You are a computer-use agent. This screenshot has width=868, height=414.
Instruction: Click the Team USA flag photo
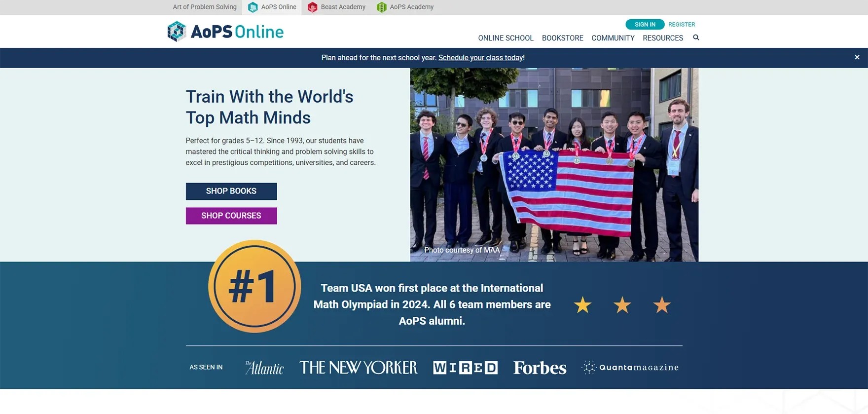tap(554, 165)
